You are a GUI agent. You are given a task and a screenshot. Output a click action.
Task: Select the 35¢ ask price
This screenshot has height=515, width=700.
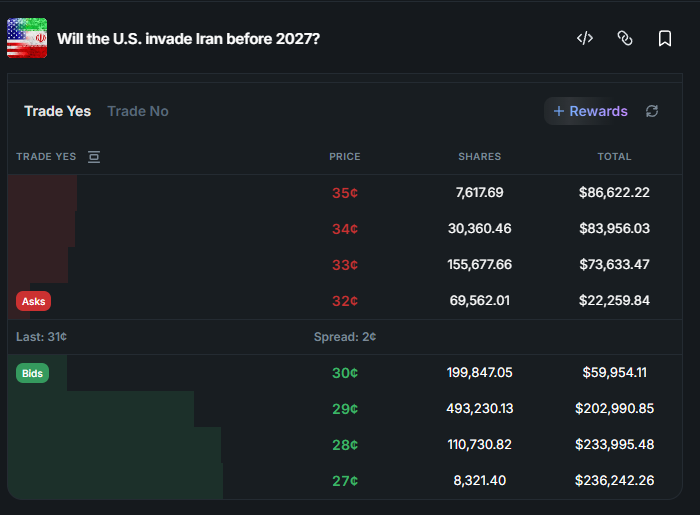pos(345,193)
